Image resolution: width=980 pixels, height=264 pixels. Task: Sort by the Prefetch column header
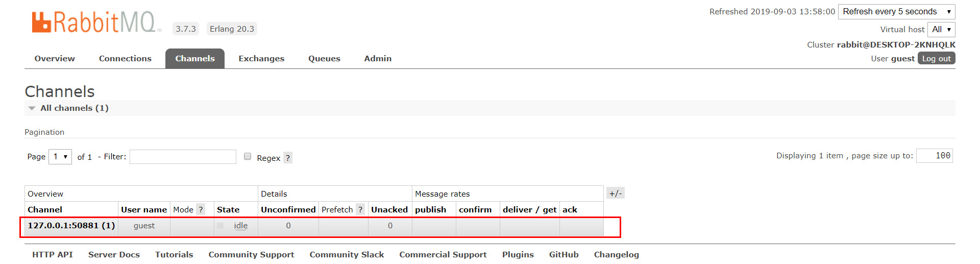pos(337,209)
